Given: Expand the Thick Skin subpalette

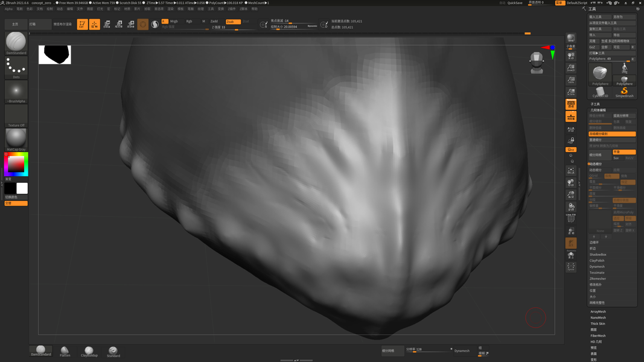Looking at the screenshot, I should (598, 323).
